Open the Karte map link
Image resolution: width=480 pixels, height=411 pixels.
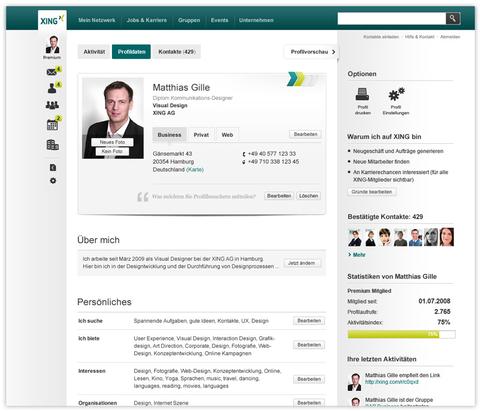click(x=195, y=170)
